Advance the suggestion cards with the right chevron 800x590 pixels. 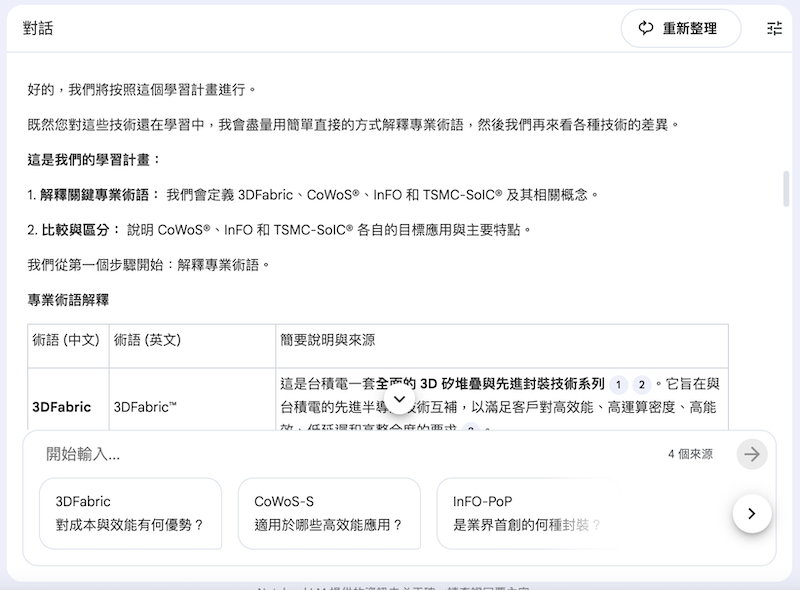click(752, 513)
